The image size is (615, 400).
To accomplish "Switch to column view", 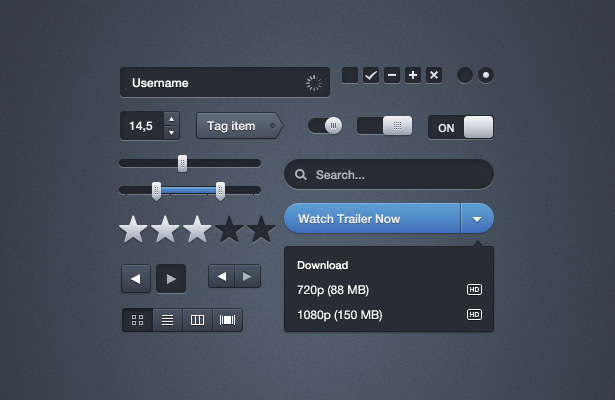I will (197, 320).
